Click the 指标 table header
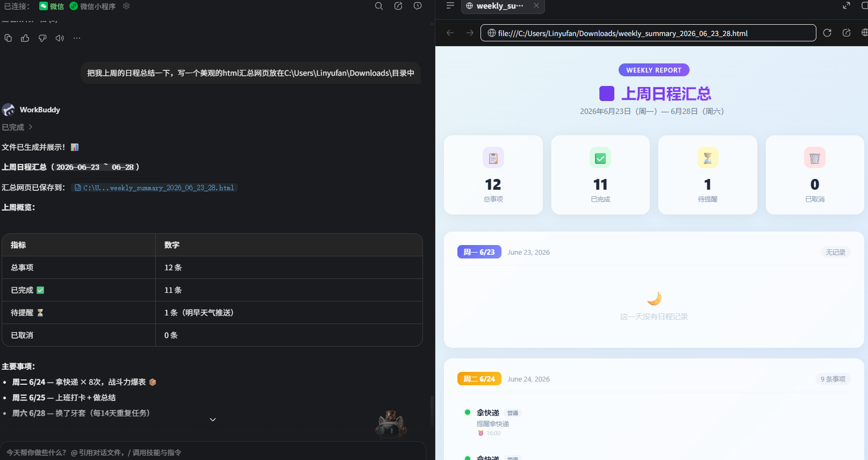This screenshot has height=460, width=868. coord(18,245)
